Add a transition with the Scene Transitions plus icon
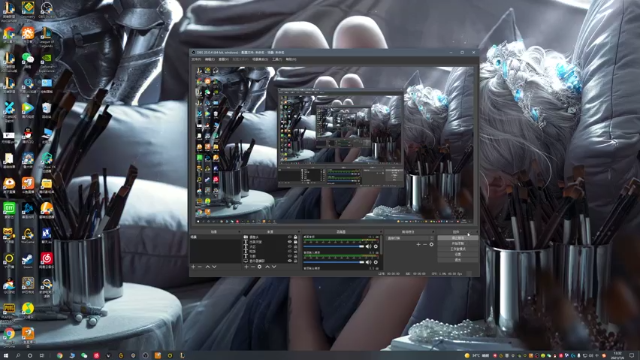Image resolution: width=640 pixels, height=360 pixels. [418, 244]
